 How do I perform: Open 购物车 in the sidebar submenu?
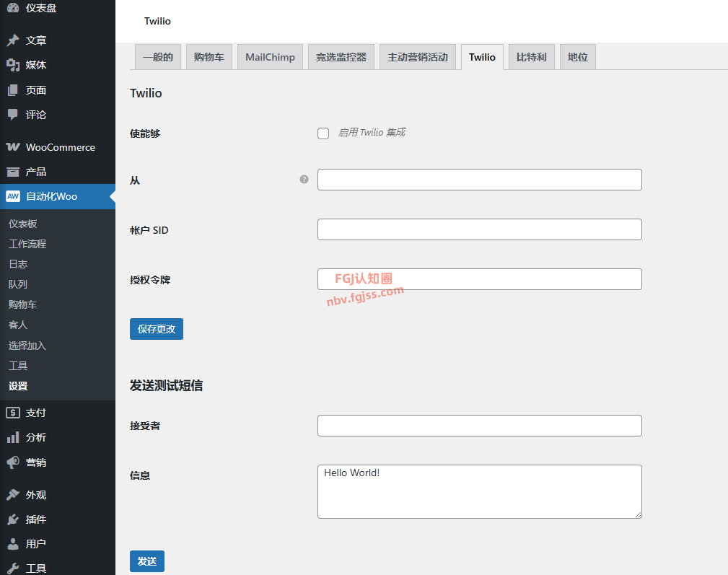(23, 304)
